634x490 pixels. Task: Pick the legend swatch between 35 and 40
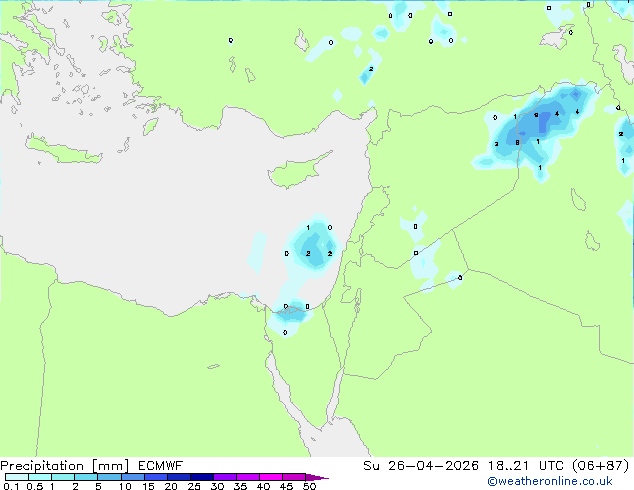(x=247, y=477)
